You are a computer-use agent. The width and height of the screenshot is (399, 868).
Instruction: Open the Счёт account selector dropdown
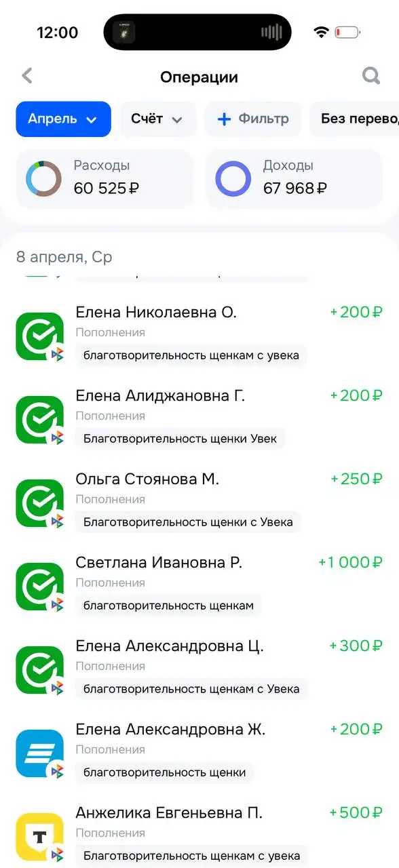pyautogui.click(x=157, y=119)
